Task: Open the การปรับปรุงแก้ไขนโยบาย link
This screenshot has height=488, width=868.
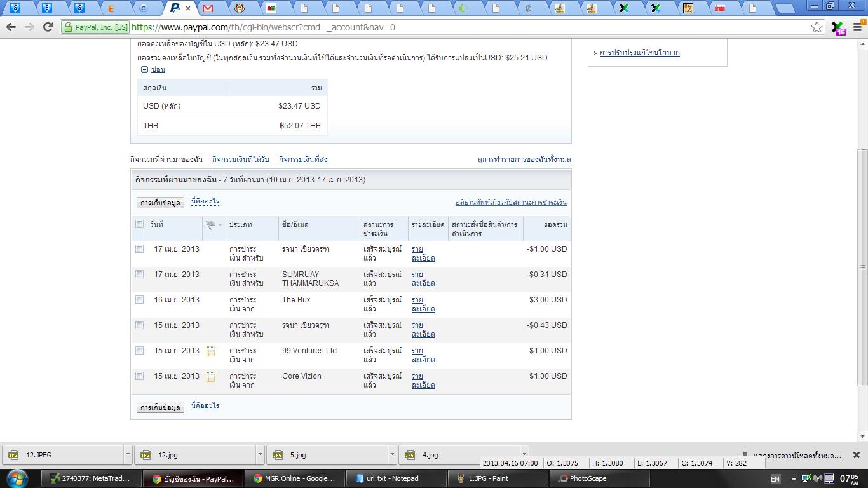Action: (x=640, y=53)
